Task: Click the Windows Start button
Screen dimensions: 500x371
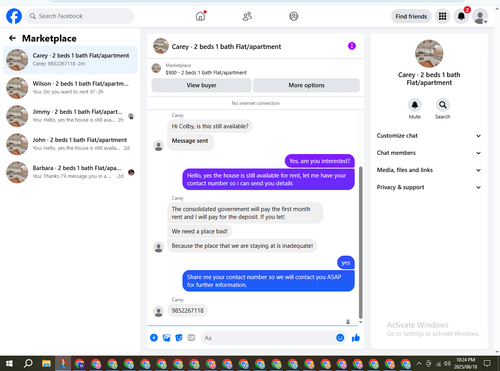Action: (9, 363)
